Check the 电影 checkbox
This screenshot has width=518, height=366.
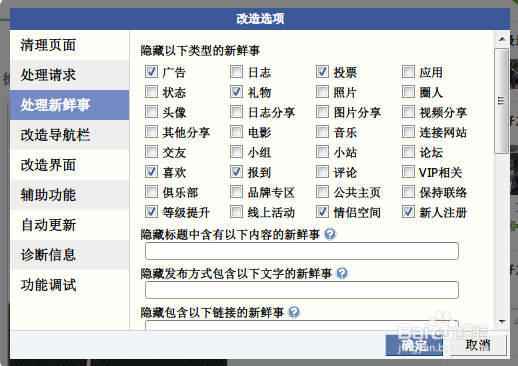236,132
